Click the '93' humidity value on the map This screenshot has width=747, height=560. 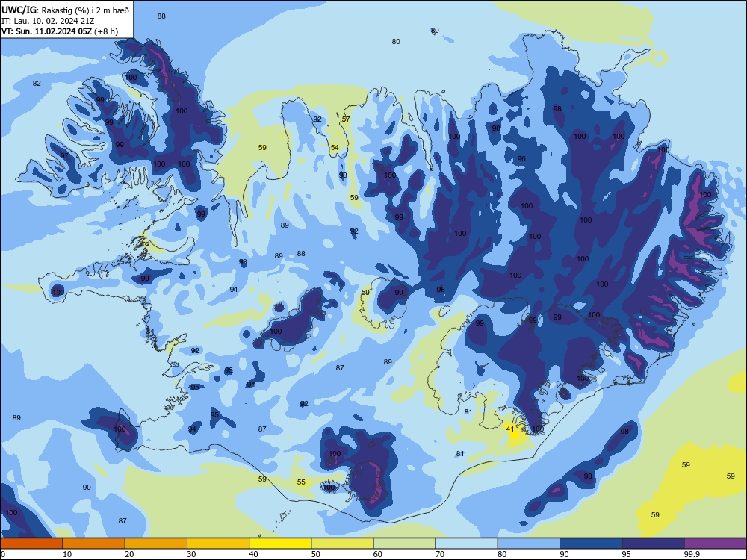click(x=243, y=262)
